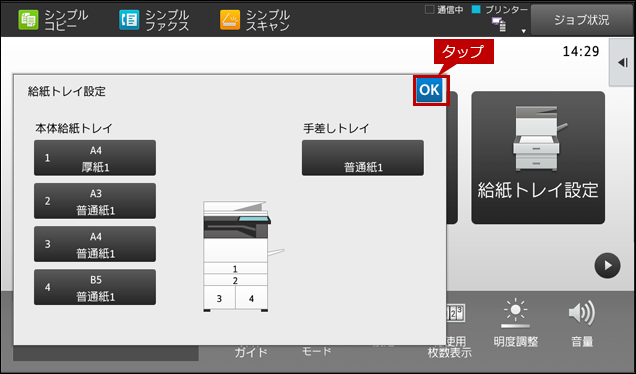Click the 手差しトレイ heading
The image size is (636, 374).
click(x=336, y=129)
